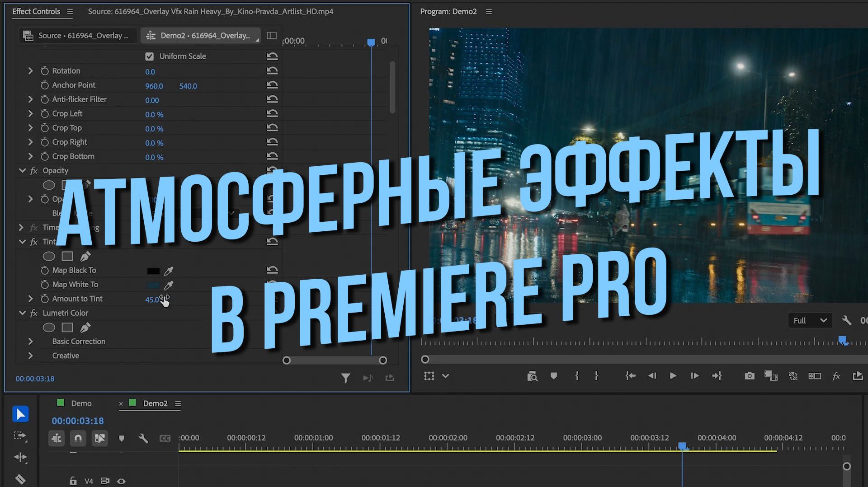The height and width of the screenshot is (487, 868).
Task: Create a pen mask on the Opacity effect
Action: point(85,184)
